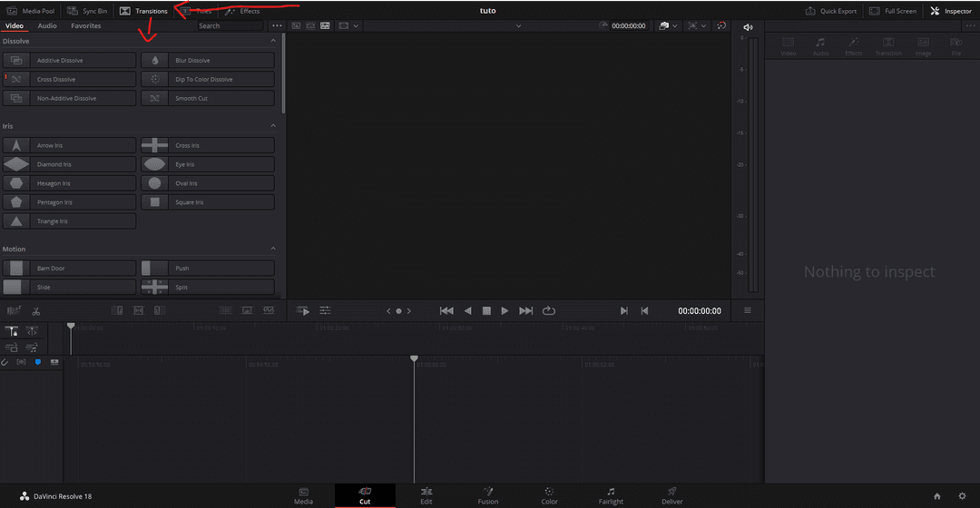The width and height of the screenshot is (980, 508).
Task: Toggle loop playback
Action: click(549, 310)
